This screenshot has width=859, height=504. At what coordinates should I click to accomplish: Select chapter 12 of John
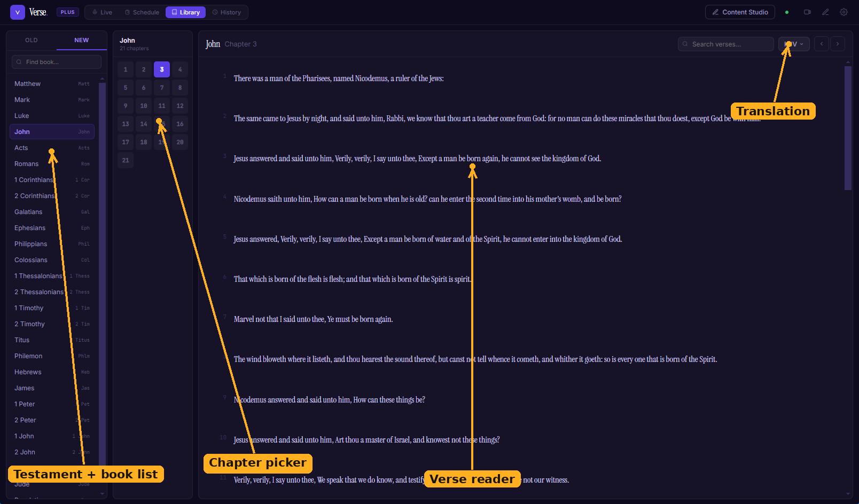coord(180,106)
